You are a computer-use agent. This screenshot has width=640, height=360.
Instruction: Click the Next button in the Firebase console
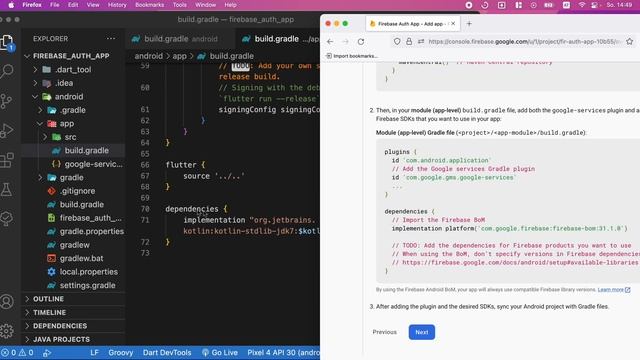tap(422, 332)
